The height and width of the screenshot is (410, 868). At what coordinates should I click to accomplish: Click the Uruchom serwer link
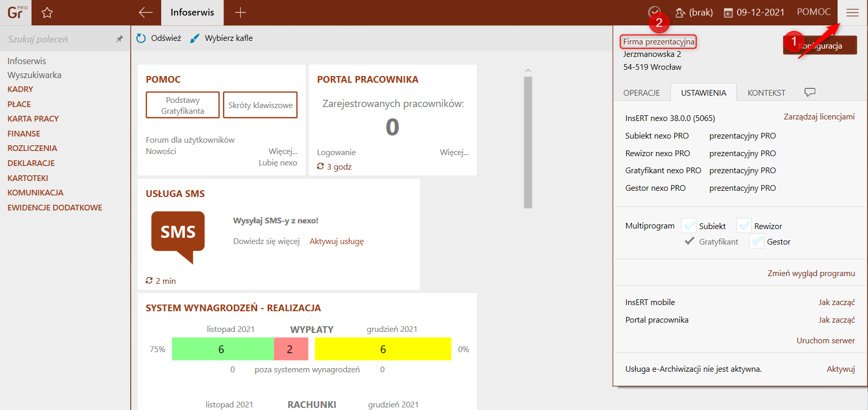pyautogui.click(x=826, y=340)
